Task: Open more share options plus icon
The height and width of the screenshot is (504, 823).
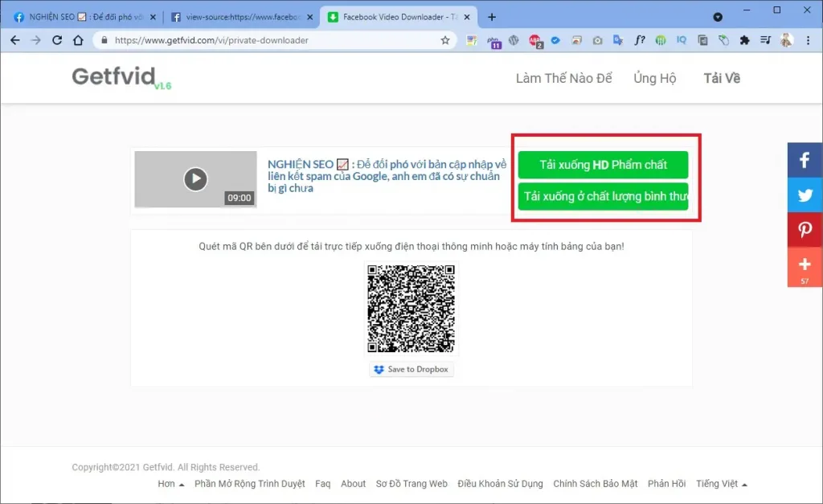Action: (x=805, y=265)
